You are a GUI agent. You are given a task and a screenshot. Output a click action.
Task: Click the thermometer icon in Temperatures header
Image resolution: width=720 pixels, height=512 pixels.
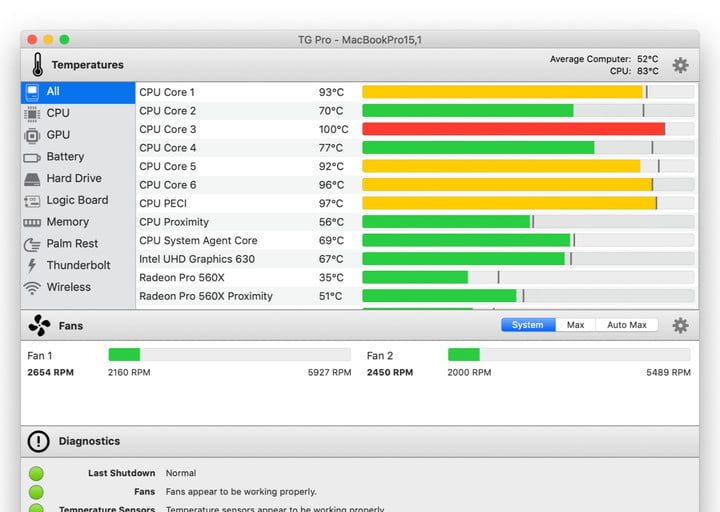pos(37,65)
